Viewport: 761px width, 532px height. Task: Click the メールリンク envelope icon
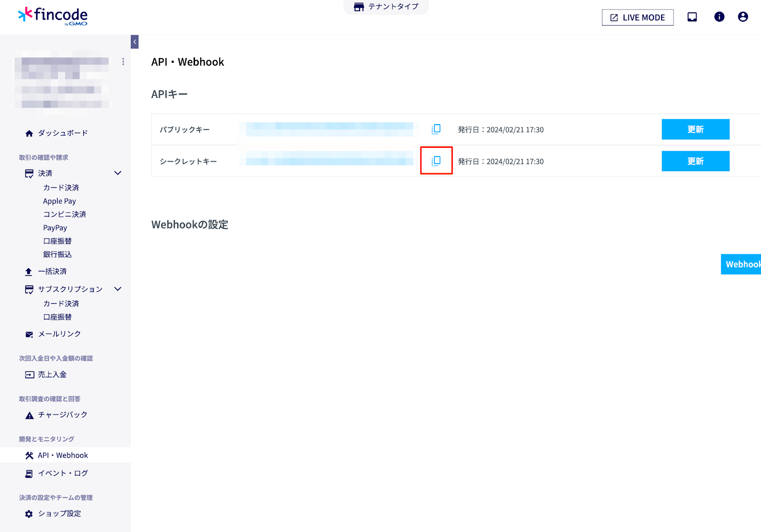point(29,335)
